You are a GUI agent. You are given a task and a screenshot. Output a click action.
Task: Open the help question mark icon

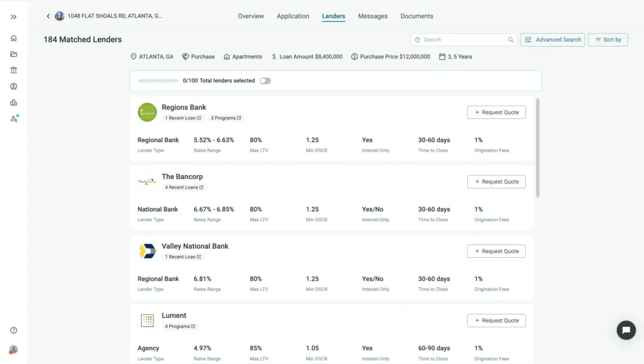point(14,331)
